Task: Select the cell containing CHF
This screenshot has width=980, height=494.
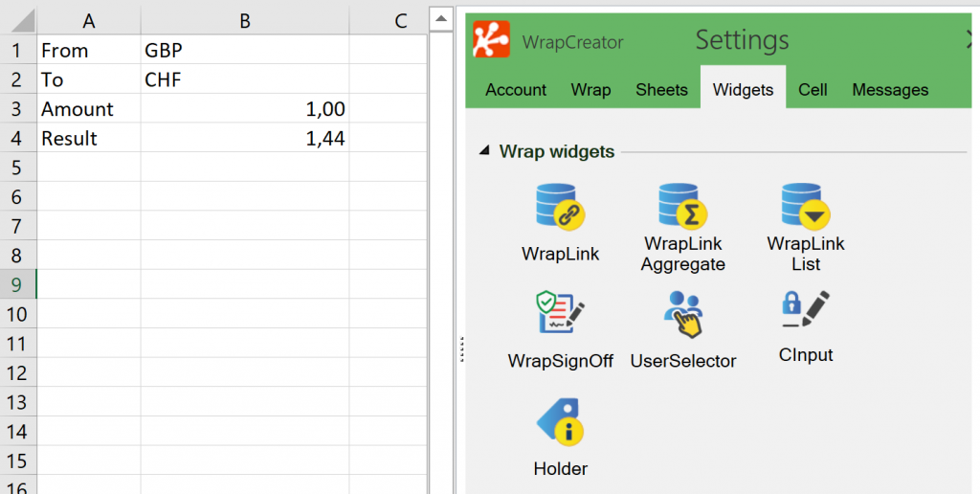Action: point(245,79)
